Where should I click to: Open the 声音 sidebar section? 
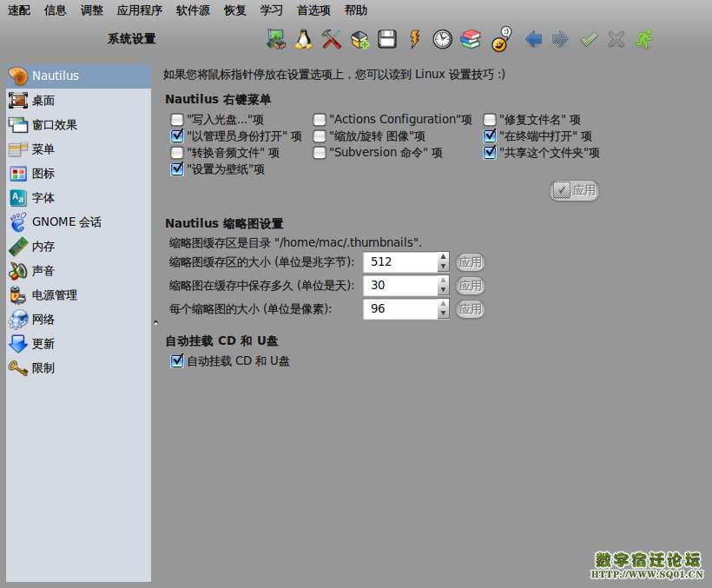point(78,271)
